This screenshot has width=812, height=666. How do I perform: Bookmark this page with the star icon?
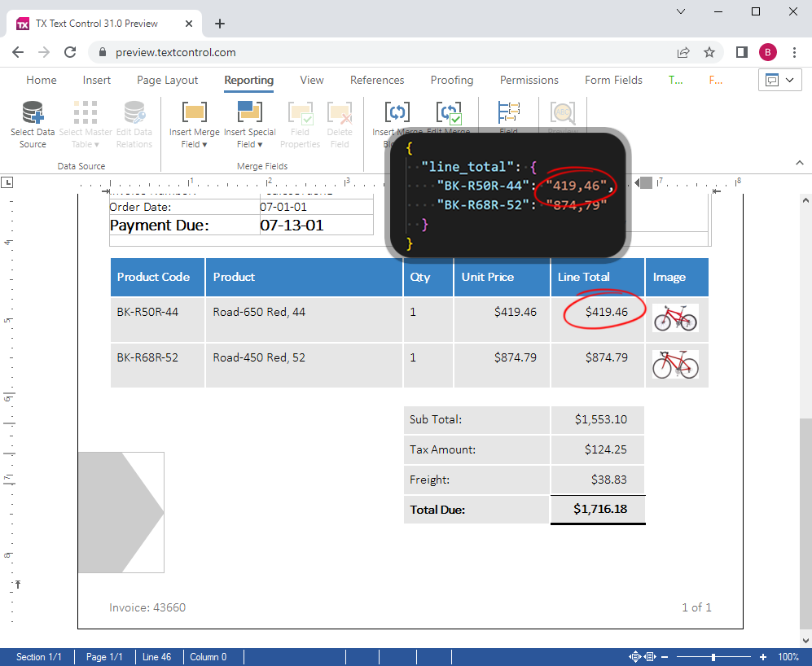point(709,52)
